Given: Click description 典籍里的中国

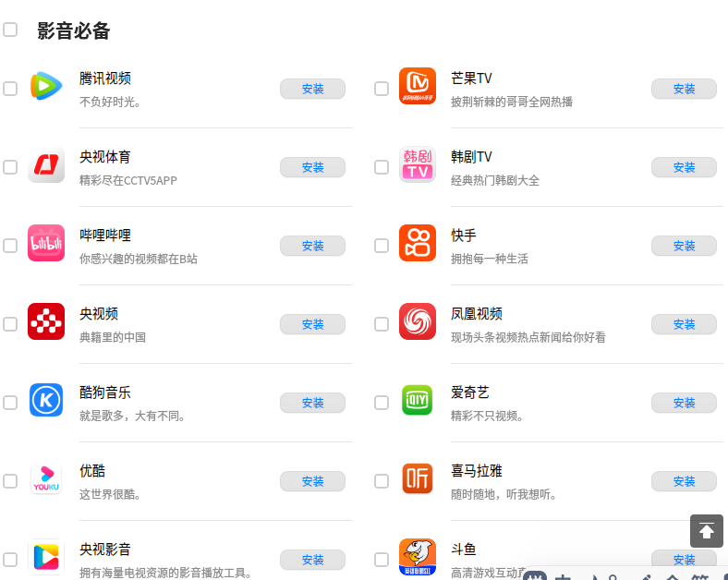Looking at the screenshot, I should tap(113, 337).
